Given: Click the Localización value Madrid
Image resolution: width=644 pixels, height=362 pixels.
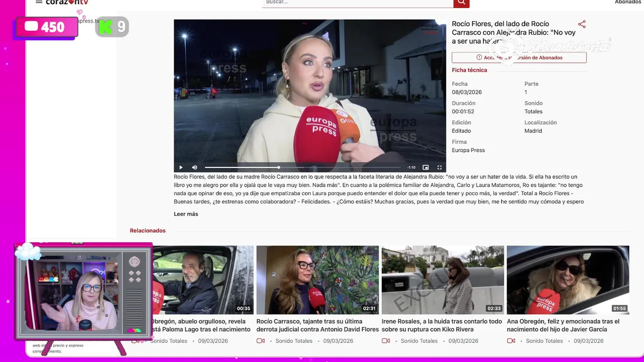Looking at the screenshot, I should [x=533, y=131].
